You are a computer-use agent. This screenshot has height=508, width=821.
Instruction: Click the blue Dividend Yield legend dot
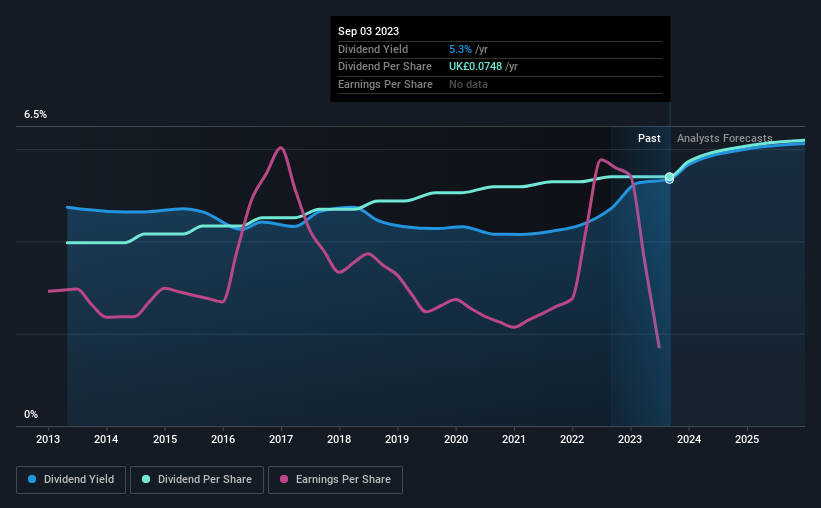point(32,479)
